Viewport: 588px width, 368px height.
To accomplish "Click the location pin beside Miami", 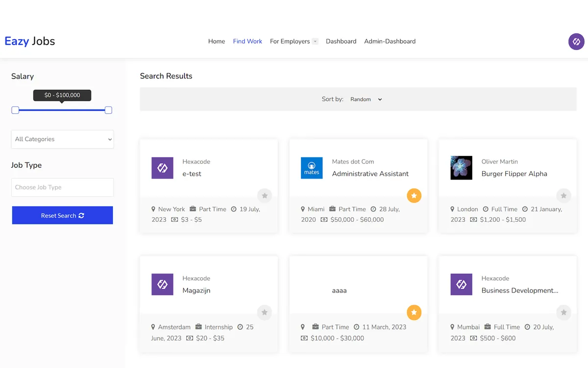I will [303, 209].
